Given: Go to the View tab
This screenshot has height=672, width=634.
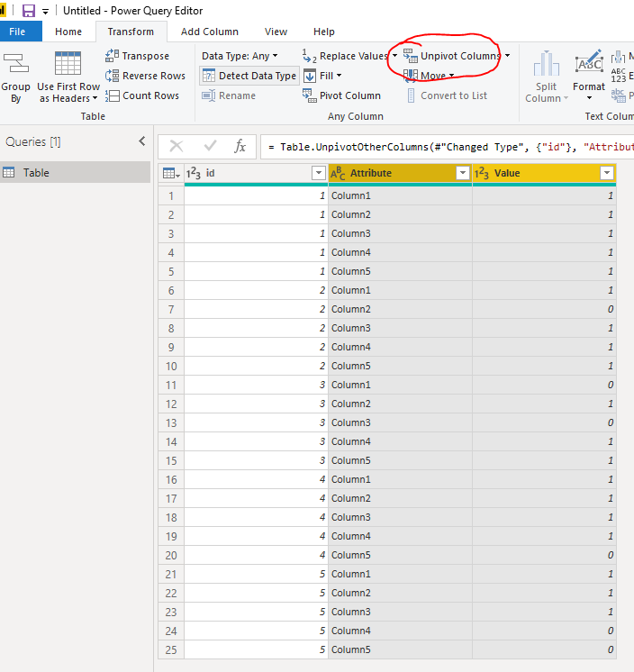Looking at the screenshot, I should [x=276, y=32].
